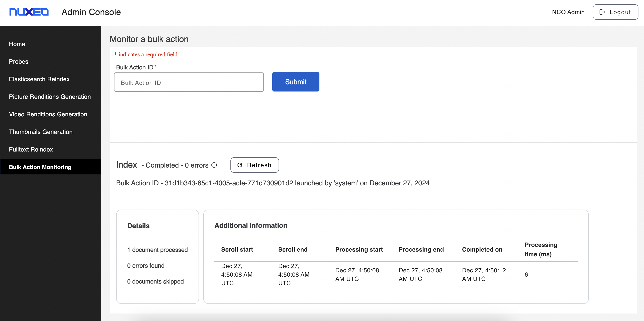644x321 pixels.
Task: Click the Processing time (ms) column header
Action: tap(541, 249)
